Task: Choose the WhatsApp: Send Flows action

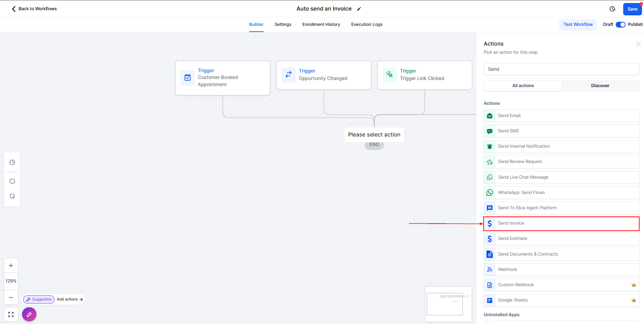Action: point(561,193)
